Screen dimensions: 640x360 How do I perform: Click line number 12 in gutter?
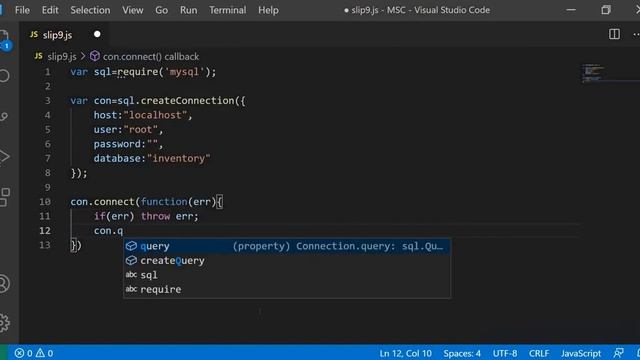click(x=45, y=231)
